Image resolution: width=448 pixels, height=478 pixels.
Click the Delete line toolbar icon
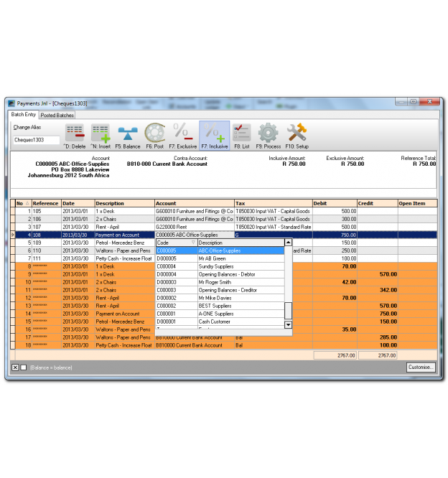click(x=75, y=133)
